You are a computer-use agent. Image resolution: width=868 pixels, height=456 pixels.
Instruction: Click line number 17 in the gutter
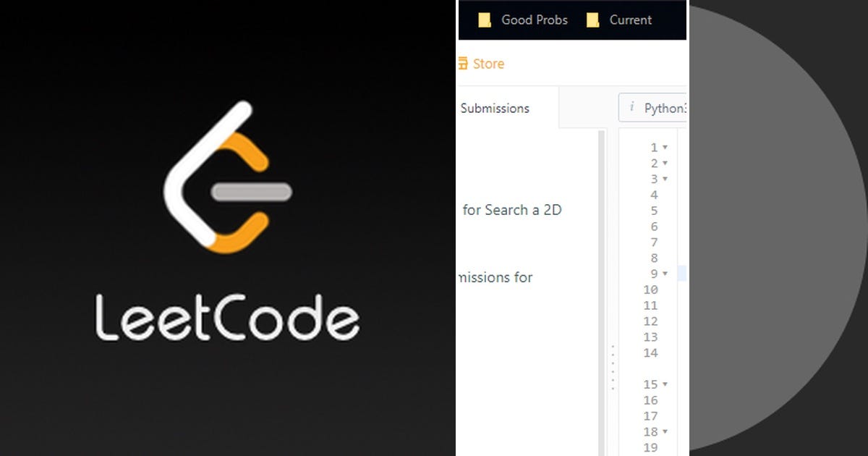point(650,416)
